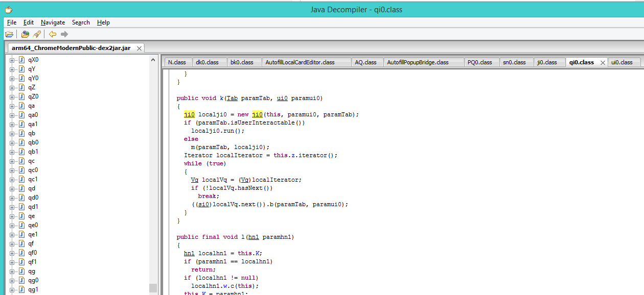
Task: Click the Open Type toolbar icon
Action: [x=25, y=34]
